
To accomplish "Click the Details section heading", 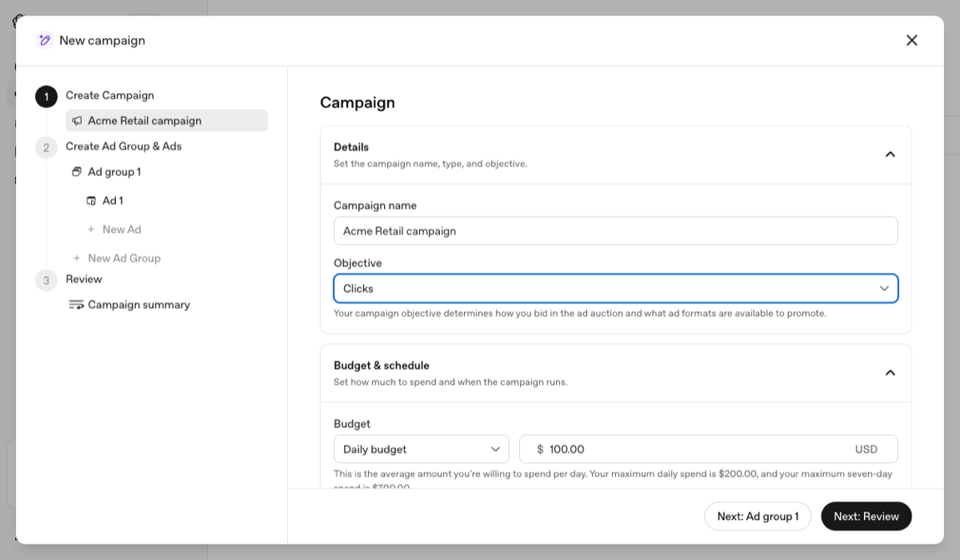I will pyautogui.click(x=351, y=147).
